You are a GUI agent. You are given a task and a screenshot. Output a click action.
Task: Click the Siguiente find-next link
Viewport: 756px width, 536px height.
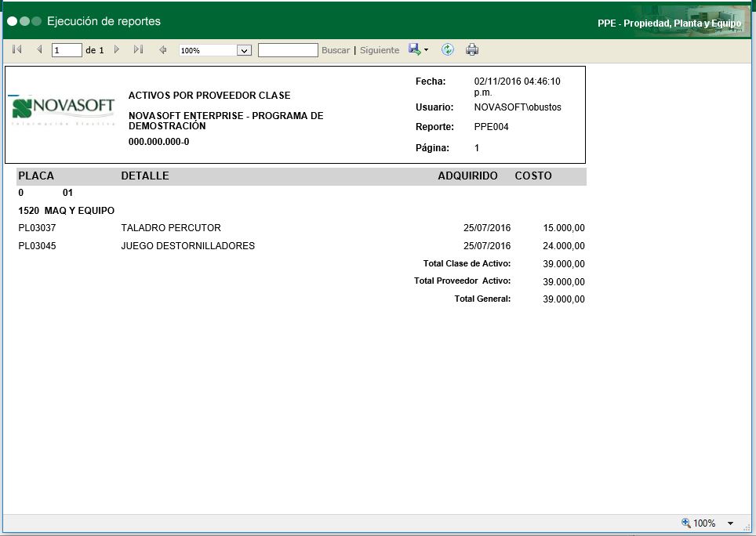380,50
